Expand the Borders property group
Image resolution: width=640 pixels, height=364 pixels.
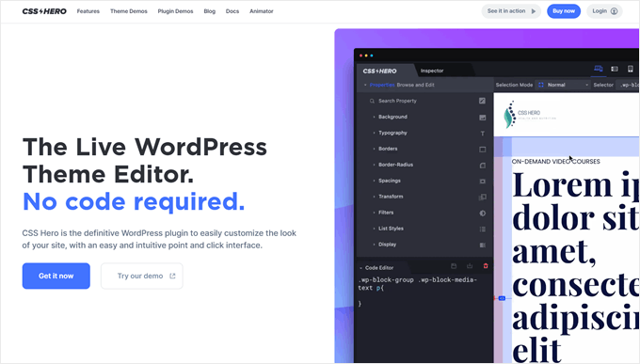point(388,149)
